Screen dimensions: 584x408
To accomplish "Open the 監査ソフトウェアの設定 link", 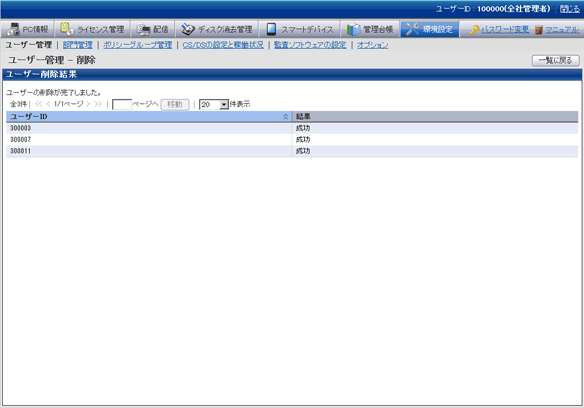I will (310, 45).
